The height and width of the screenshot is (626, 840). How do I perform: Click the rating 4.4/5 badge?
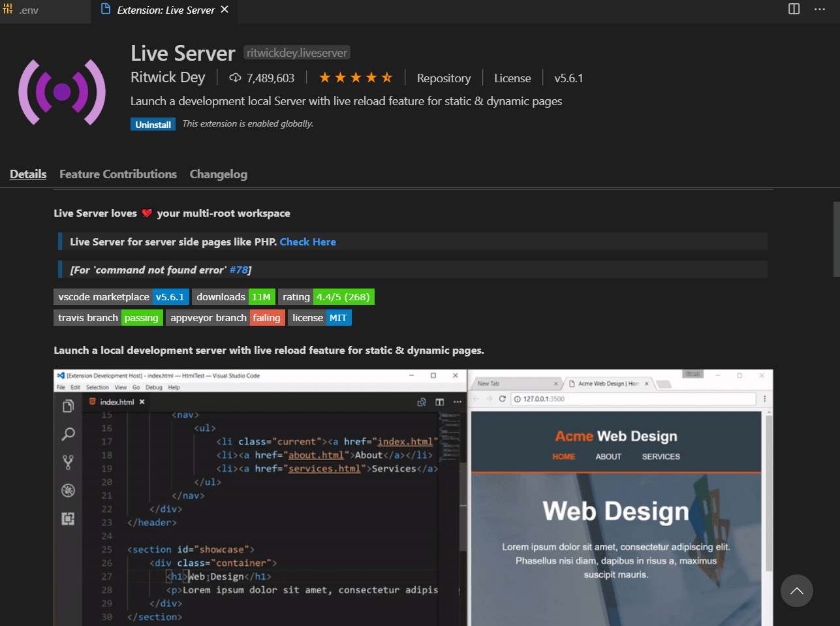326,297
